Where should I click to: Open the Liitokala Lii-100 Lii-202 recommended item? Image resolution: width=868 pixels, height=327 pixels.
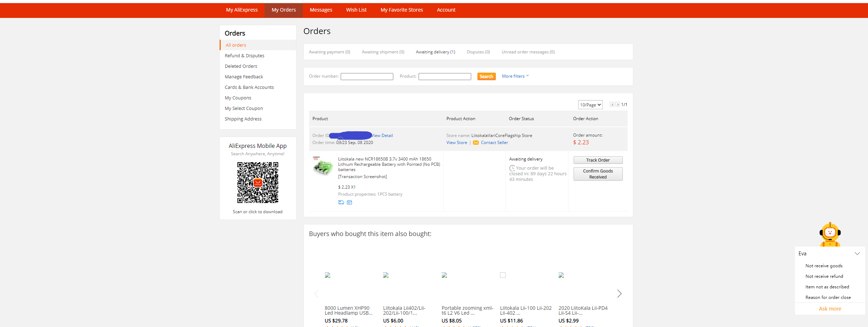(526, 310)
